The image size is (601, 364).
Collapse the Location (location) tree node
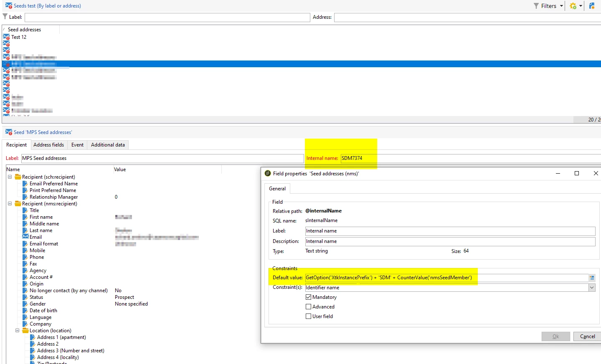(x=17, y=331)
